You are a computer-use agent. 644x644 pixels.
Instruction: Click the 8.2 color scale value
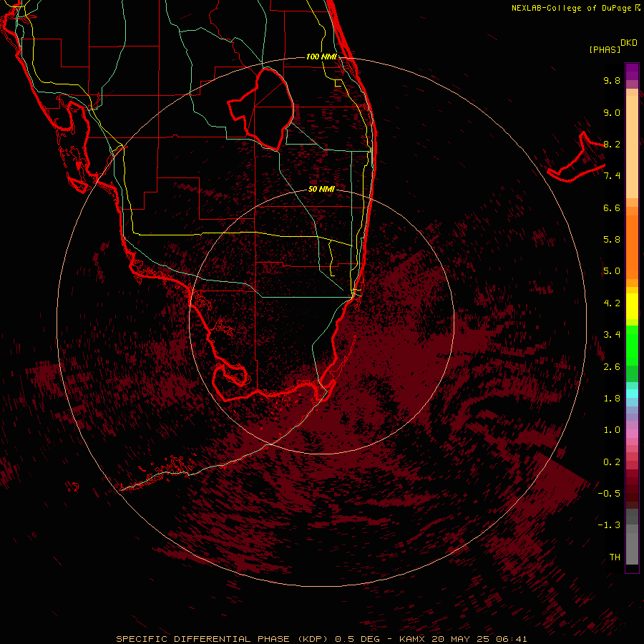coord(612,144)
